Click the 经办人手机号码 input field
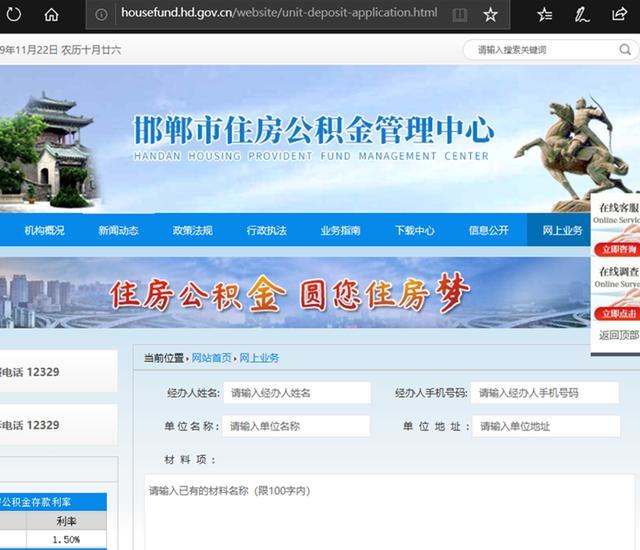The image size is (640, 550). [x=545, y=393]
